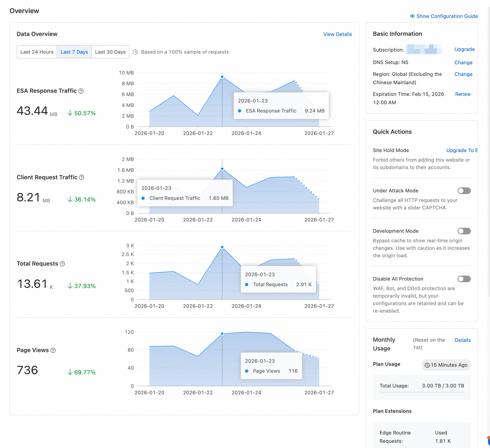Open View Details link in Data Overview

(337, 34)
